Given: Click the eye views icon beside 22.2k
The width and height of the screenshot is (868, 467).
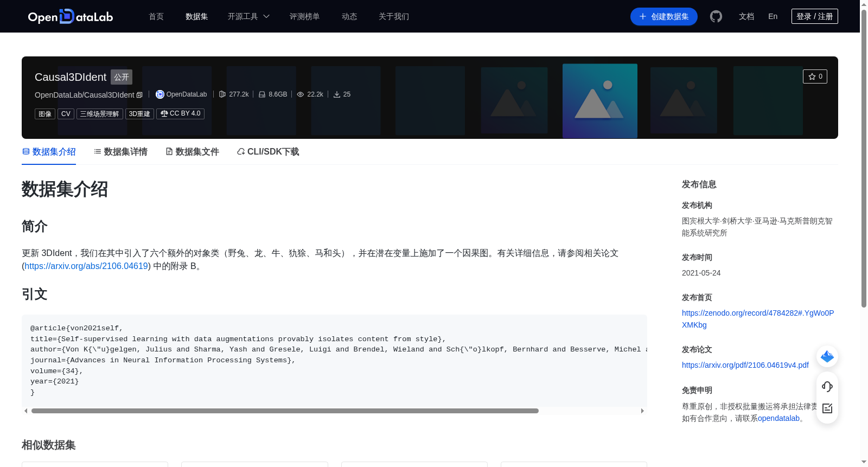Looking at the screenshot, I should pyautogui.click(x=301, y=94).
